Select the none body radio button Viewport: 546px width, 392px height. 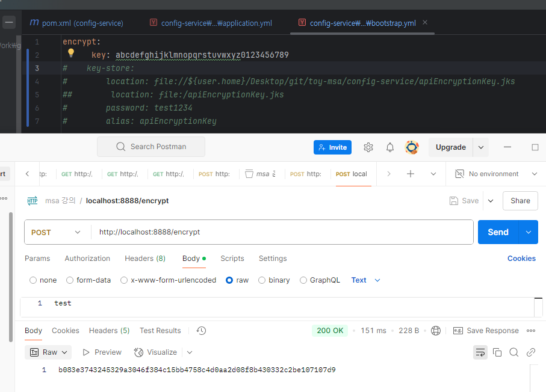click(x=33, y=280)
